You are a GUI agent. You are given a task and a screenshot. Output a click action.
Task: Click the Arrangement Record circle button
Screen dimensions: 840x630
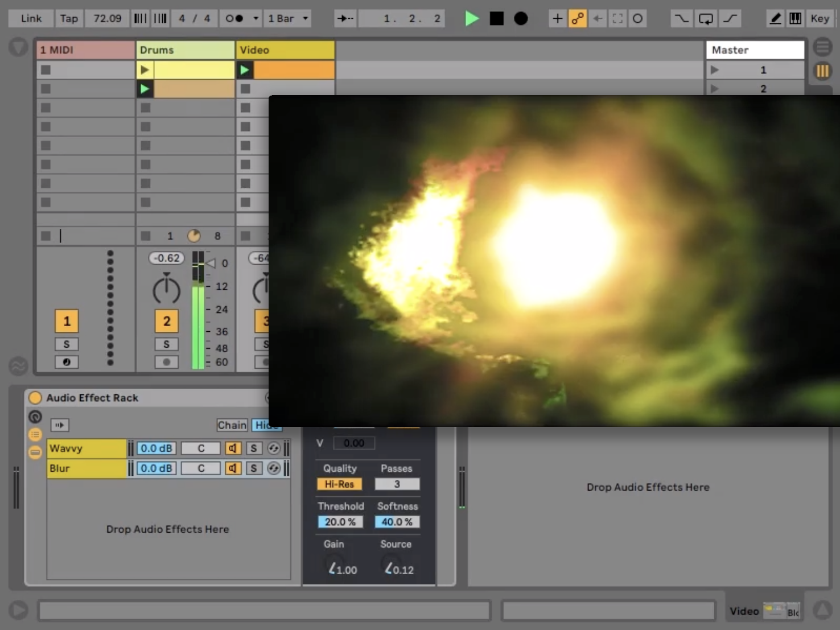520,19
